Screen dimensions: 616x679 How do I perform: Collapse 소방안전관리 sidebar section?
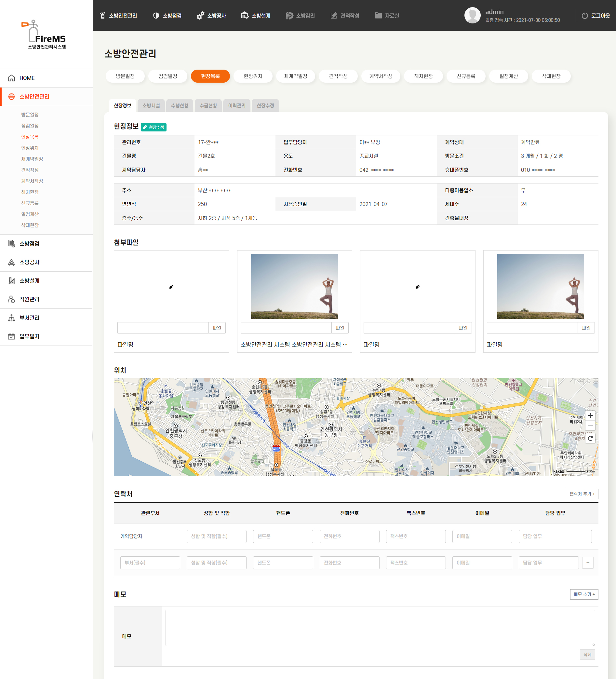[x=34, y=97]
